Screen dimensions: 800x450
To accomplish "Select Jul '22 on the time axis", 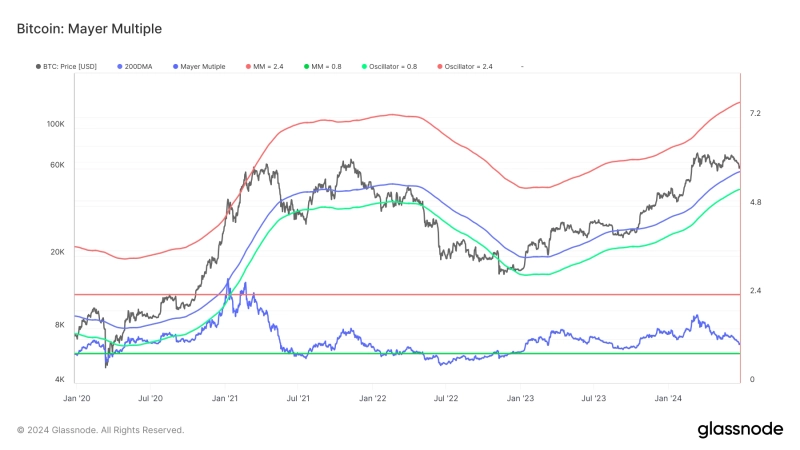I will [x=446, y=398].
